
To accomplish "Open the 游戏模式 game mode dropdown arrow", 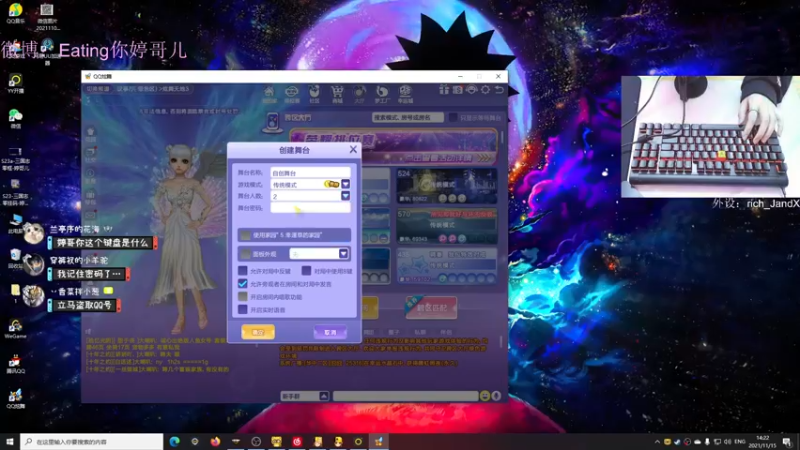I will coord(345,184).
